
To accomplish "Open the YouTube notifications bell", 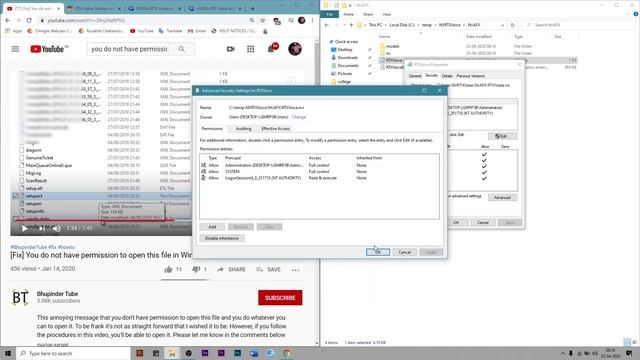I will [x=271, y=49].
